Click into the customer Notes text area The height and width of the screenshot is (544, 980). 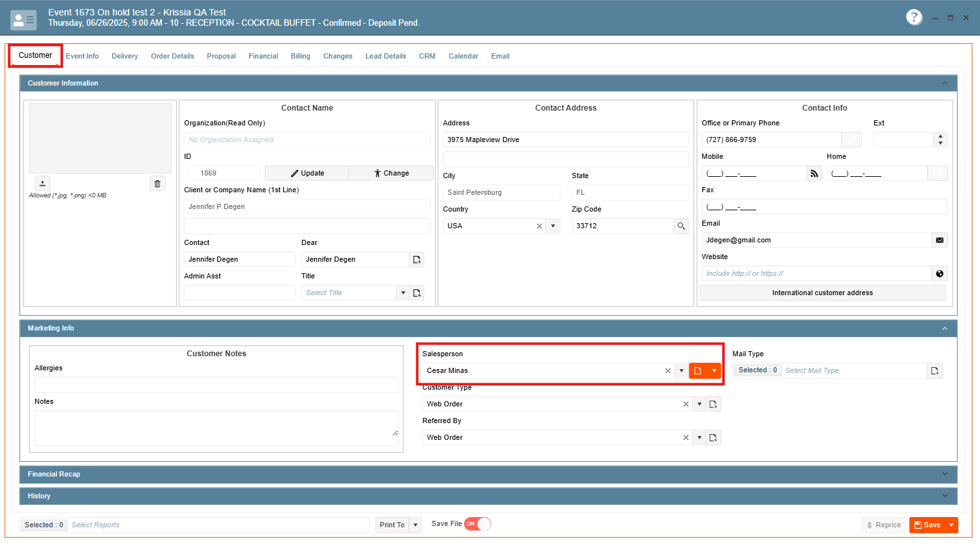click(x=217, y=428)
